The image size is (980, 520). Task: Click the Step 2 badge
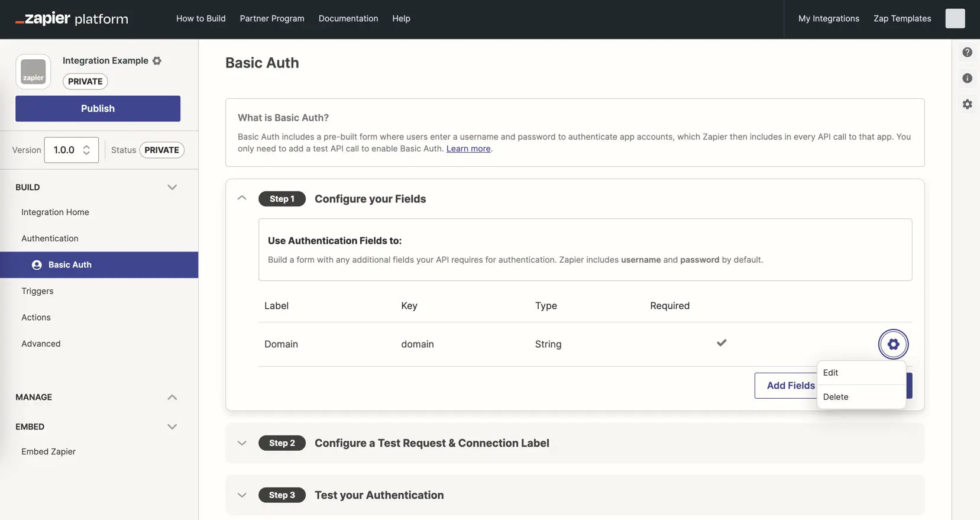282,443
